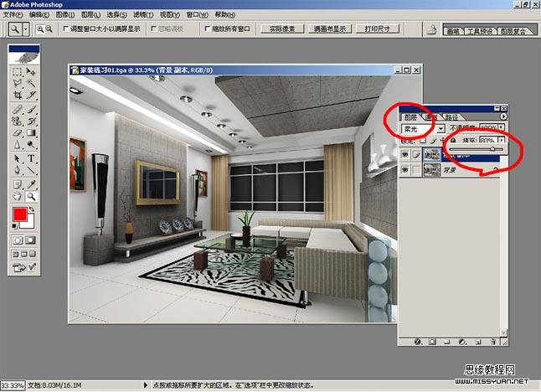This screenshot has width=541, height=392.
Task: Select the Eyedropper tool
Action: point(31,184)
